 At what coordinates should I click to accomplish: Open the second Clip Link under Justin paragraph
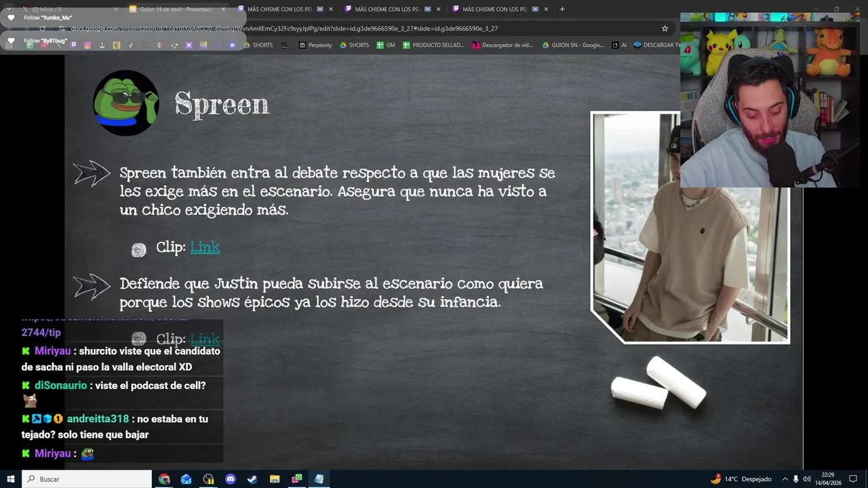click(x=205, y=338)
